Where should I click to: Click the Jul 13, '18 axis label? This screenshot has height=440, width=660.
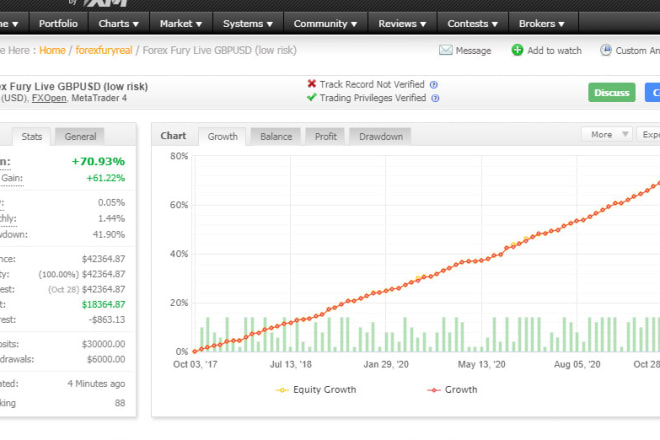[290, 364]
